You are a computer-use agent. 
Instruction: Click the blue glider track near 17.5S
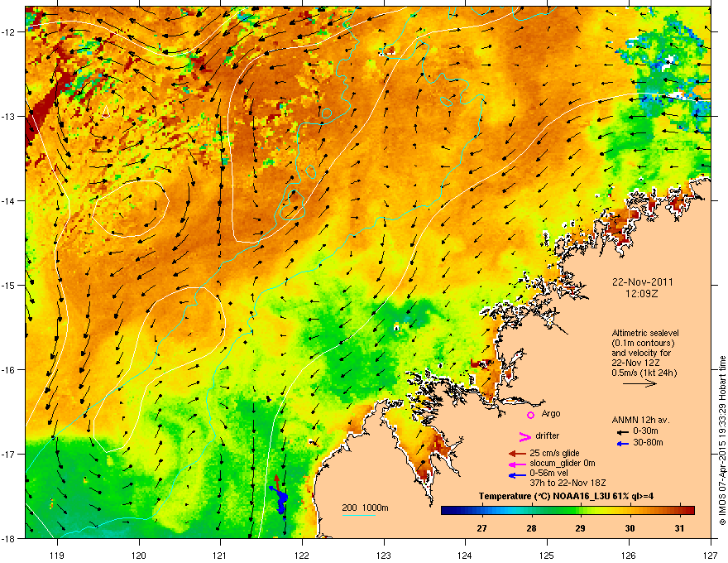coord(280,501)
